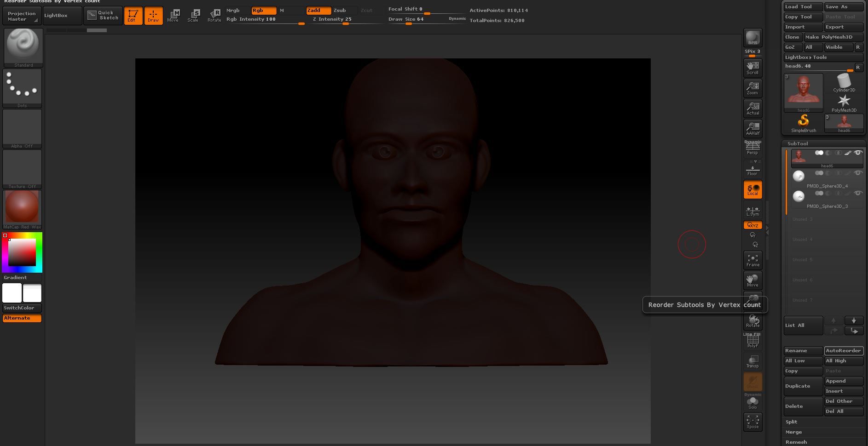Viewport: 868px width, 446px height.
Task: Open the LightBox browser
Action: click(62, 16)
